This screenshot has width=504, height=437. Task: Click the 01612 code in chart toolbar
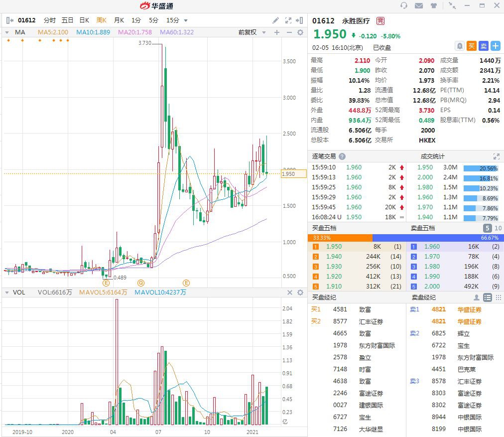(x=27, y=20)
